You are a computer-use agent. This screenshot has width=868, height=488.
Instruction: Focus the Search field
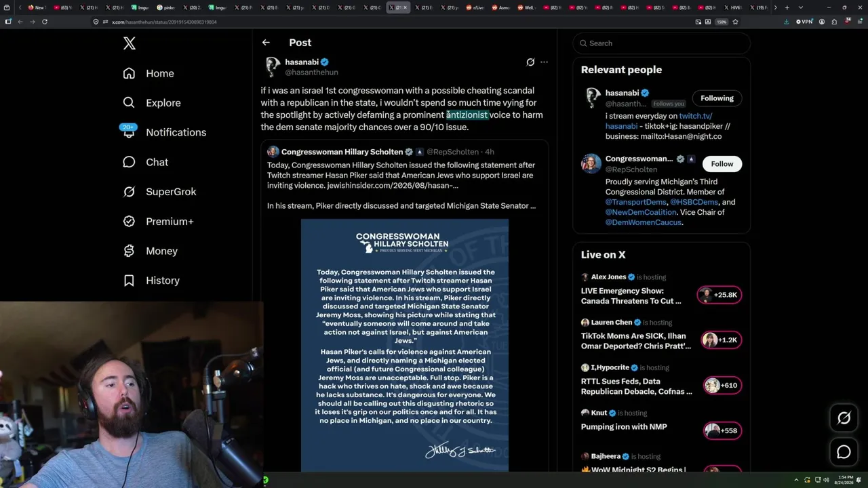[661, 43]
